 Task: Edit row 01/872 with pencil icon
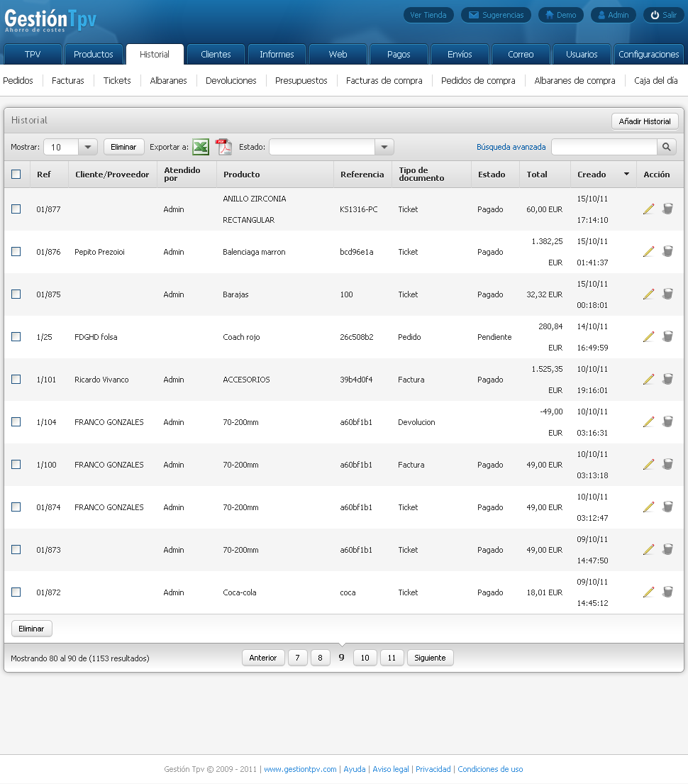[648, 592]
